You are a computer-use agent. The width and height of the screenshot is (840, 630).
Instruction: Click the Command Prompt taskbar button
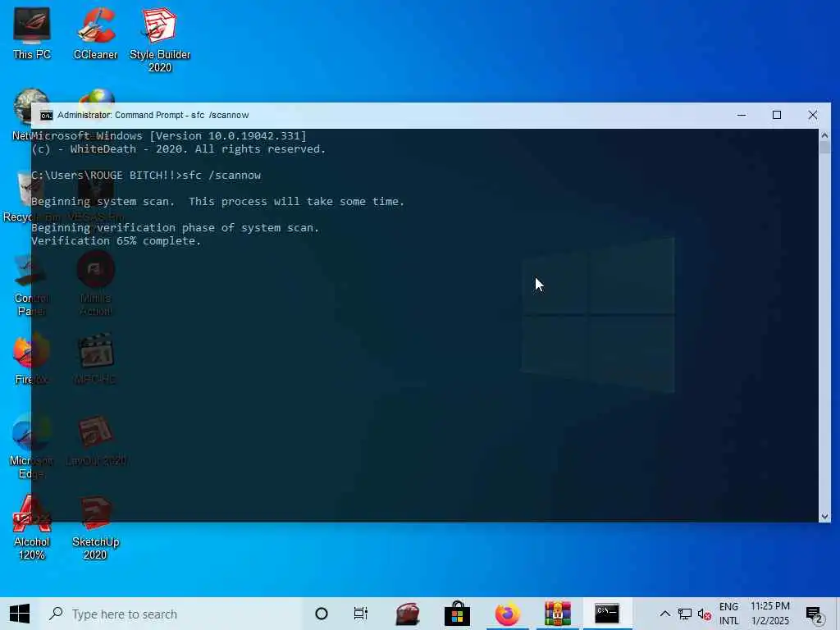click(x=607, y=614)
